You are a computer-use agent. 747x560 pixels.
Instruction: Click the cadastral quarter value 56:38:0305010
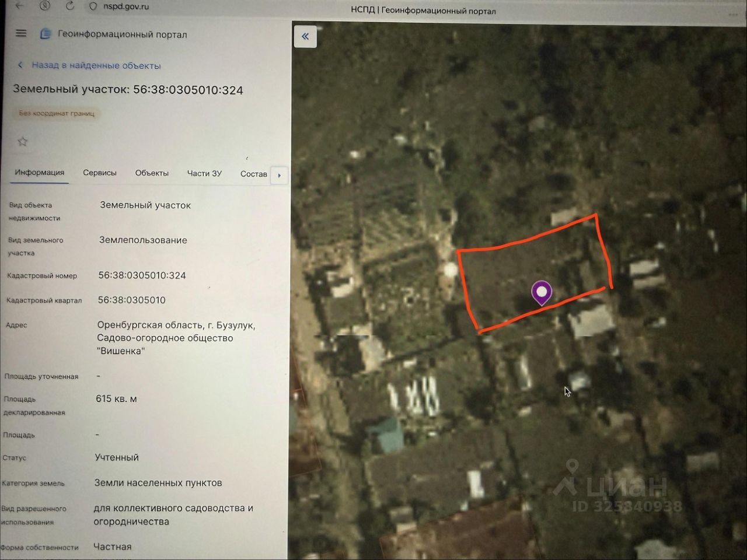[x=132, y=300]
